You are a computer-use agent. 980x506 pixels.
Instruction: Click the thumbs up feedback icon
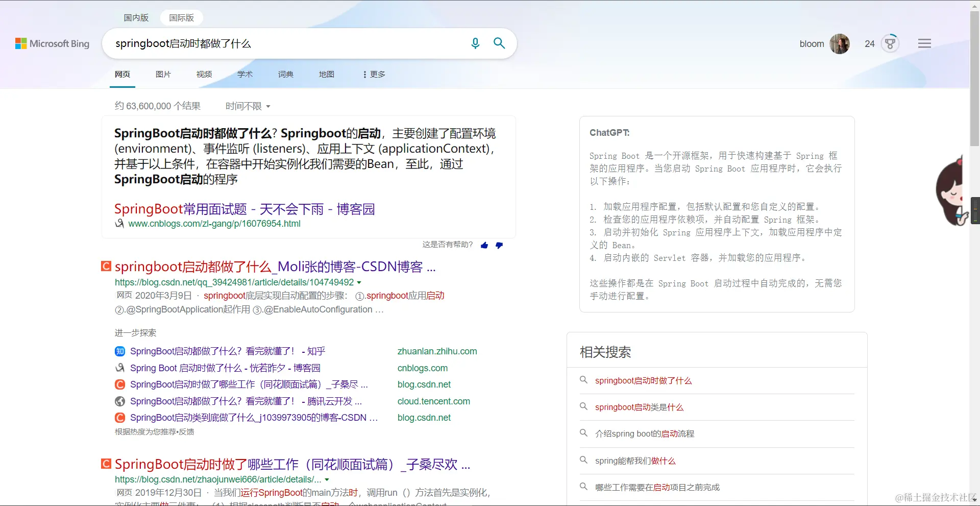tap(484, 246)
